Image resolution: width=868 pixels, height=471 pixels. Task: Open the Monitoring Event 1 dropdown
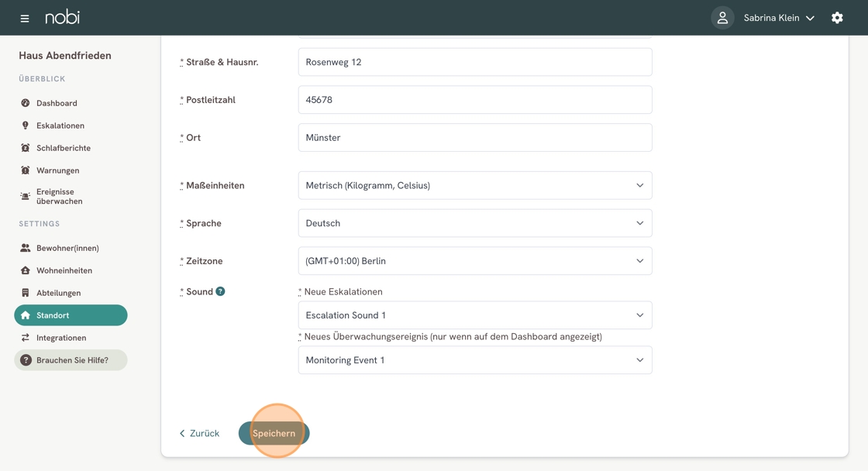click(x=474, y=360)
